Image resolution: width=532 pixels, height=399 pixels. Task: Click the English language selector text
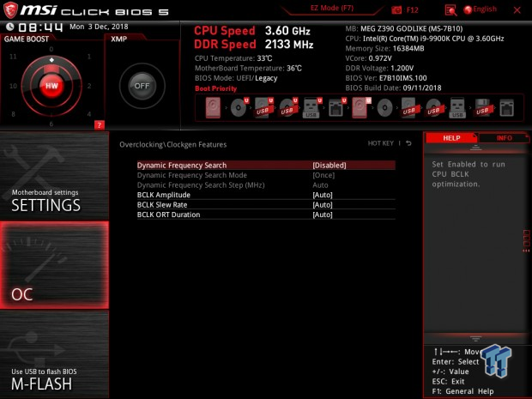coord(485,9)
